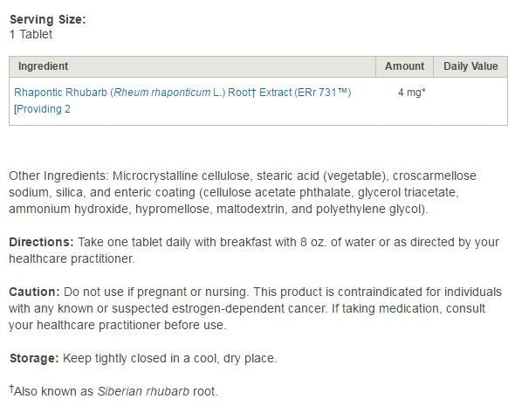Image resolution: width=515 pixels, height=420 pixels.
Task: Click the bold 'Caution:' label
Action: coord(34,292)
